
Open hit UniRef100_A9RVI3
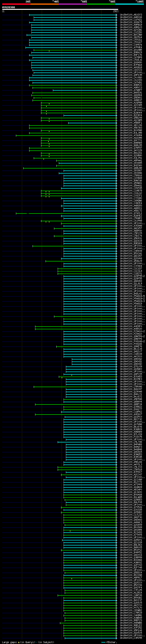[x=131, y=88]
